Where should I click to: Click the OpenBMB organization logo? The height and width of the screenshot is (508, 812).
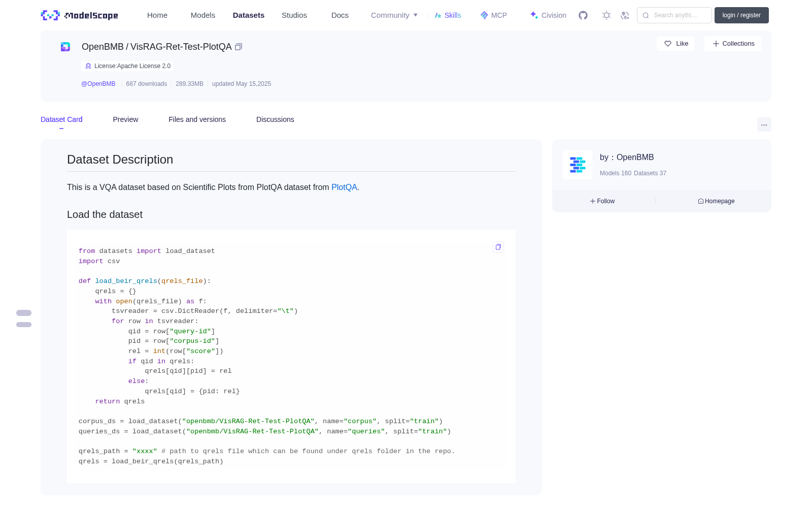click(x=578, y=165)
